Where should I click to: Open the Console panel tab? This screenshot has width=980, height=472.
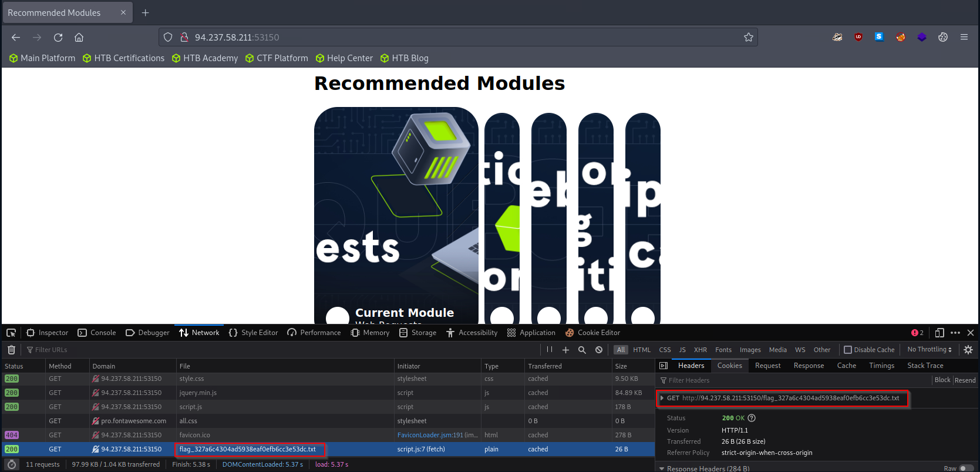point(97,333)
